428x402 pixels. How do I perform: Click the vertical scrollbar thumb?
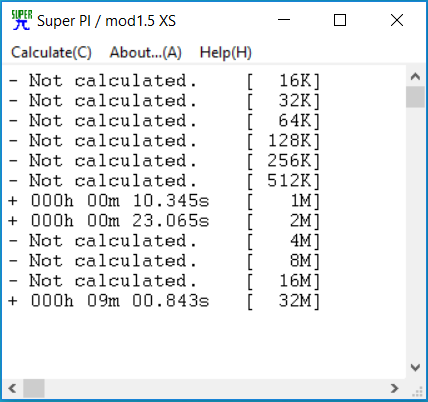tap(415, 97)
